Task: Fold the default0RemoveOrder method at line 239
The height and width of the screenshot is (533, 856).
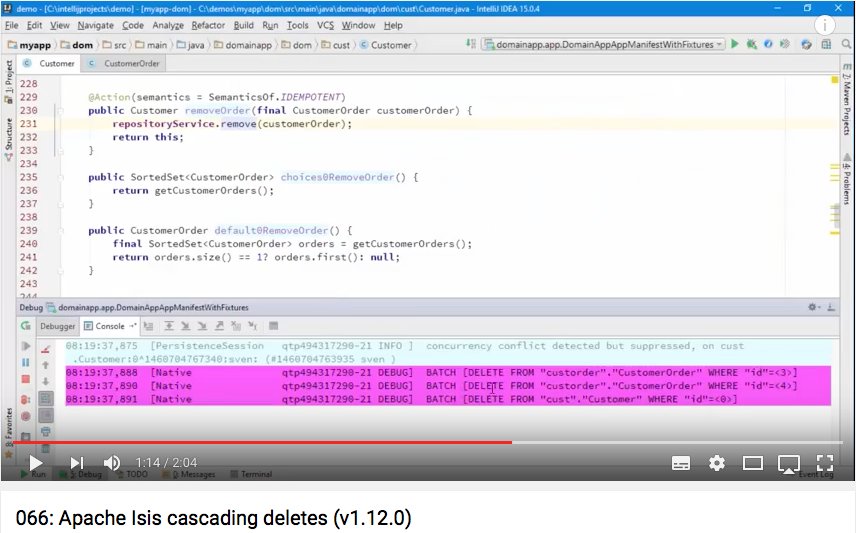Action: 60,230
